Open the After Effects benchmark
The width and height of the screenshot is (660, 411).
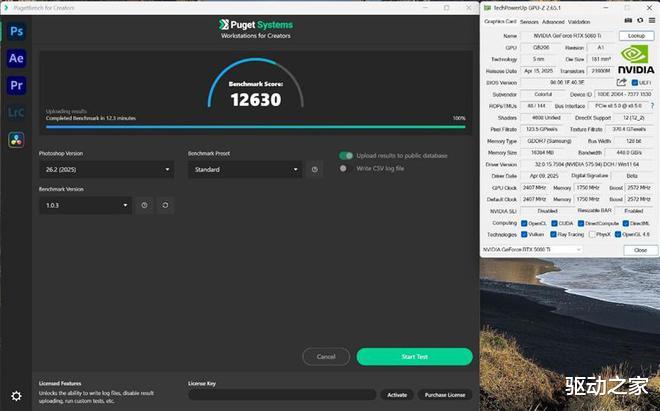coord(16,59)
